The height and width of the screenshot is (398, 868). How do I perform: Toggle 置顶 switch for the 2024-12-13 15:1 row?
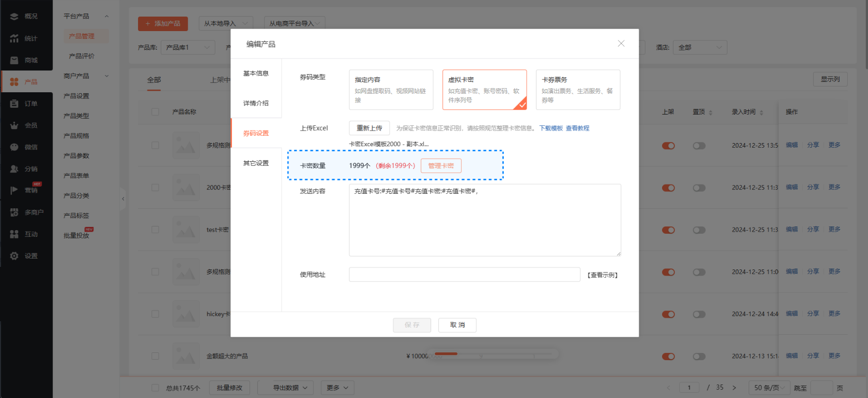point(699,357)
